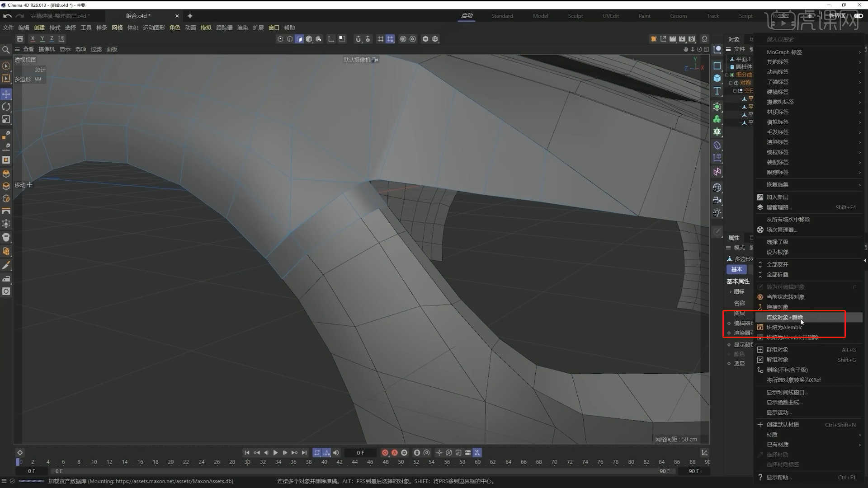
Task: Collapse the 对称 tree node
Action: (731, 83)
